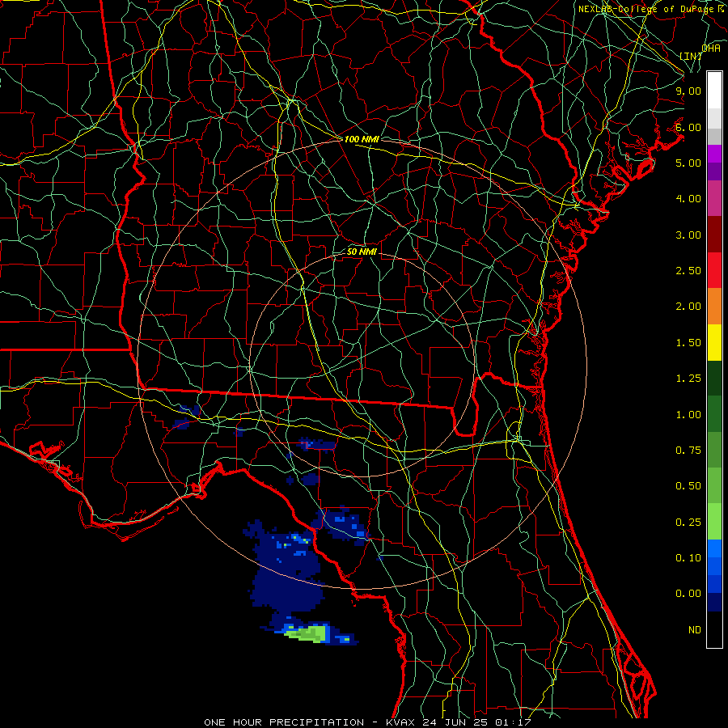
Task: Click the 2.00 legend value
Action: pyautogui.click(x=688, y=307)
